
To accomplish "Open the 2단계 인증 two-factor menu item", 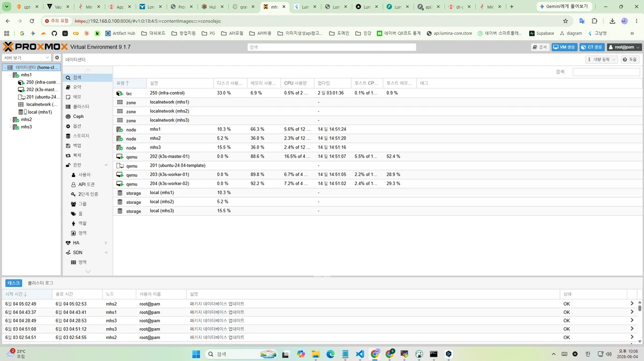I will [87, 194].
